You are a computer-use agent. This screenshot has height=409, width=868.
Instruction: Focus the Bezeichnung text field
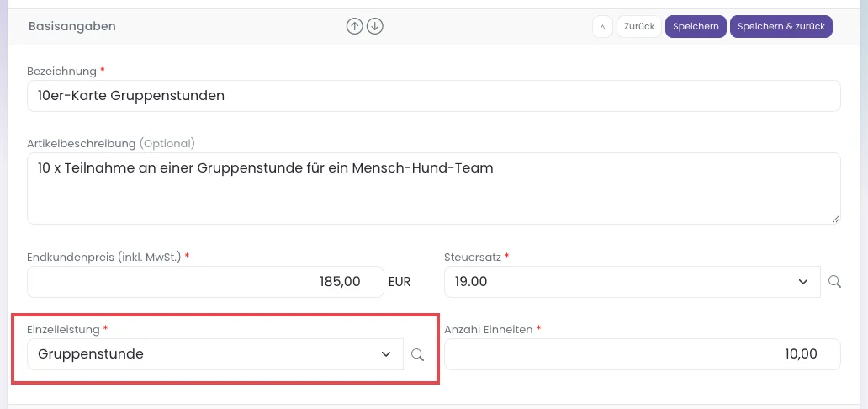click(434, 96)
